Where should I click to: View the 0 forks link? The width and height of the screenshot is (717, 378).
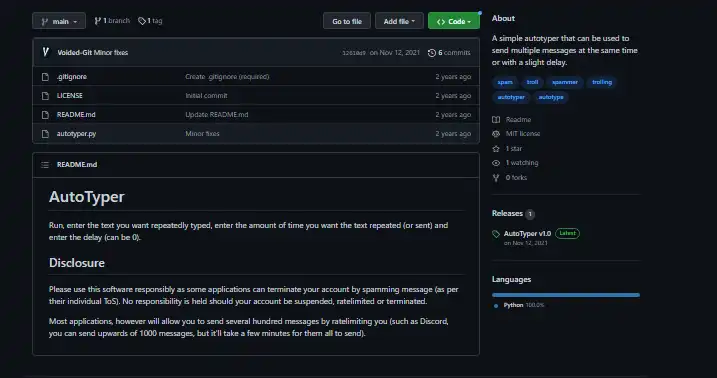point(516,178)
